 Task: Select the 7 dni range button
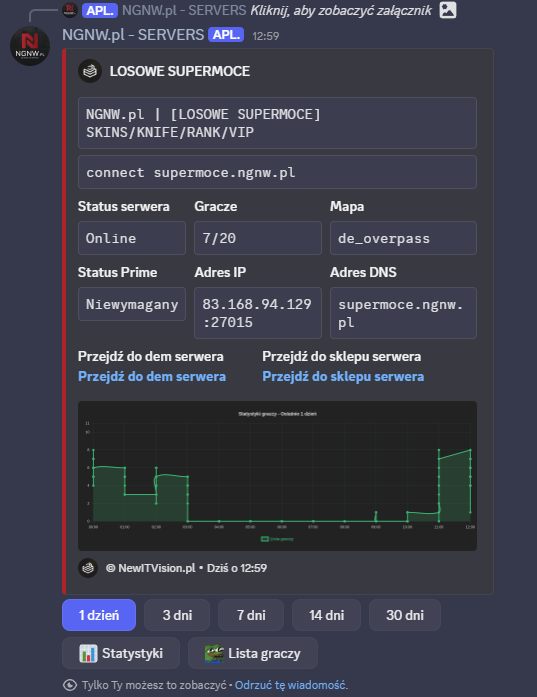[x=251, y=615]
